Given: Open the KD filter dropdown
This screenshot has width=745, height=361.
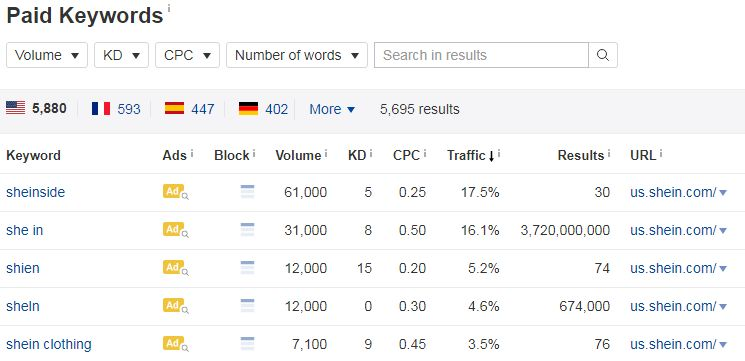Looking at the screenshot, I should tap(122, 55).
